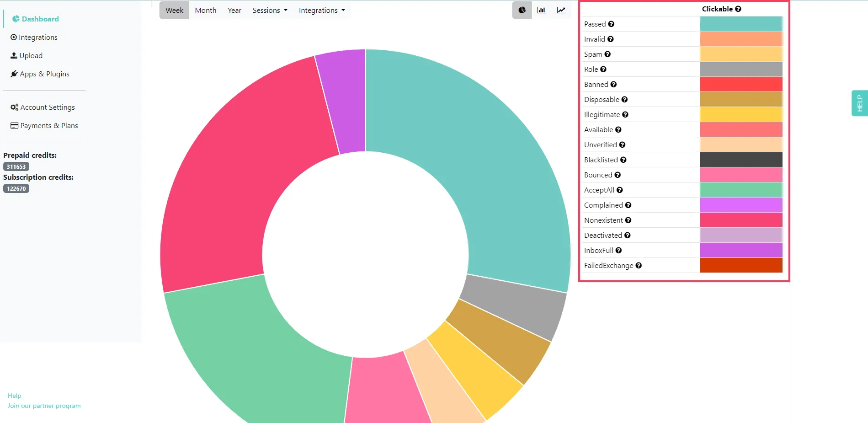Click the Deactivated lavender color swatch

(x=741, y=236)
